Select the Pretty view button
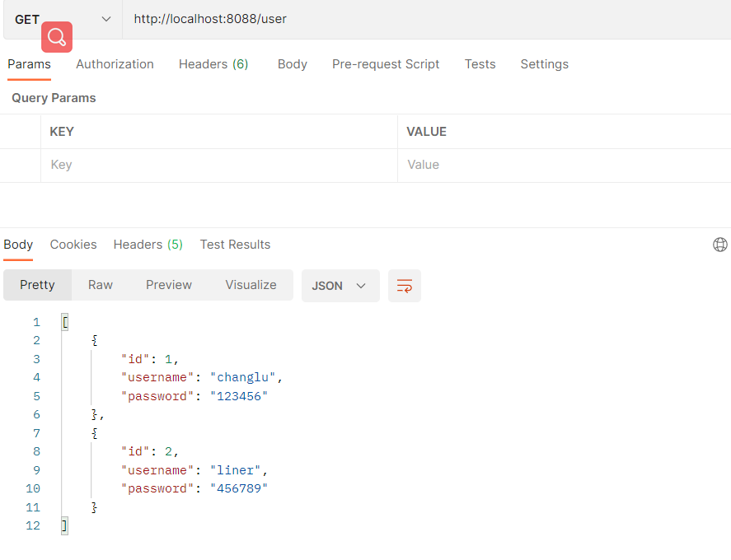 (37, 285)
